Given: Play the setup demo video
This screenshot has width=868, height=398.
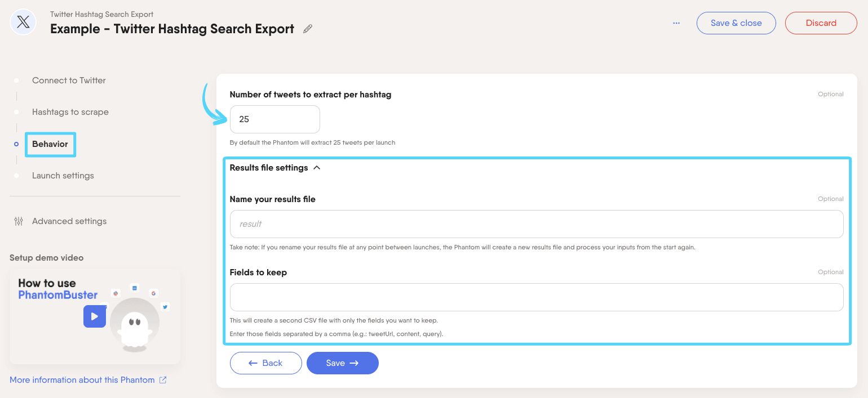Looking at the screenshot, I should (x=95, y=316).
